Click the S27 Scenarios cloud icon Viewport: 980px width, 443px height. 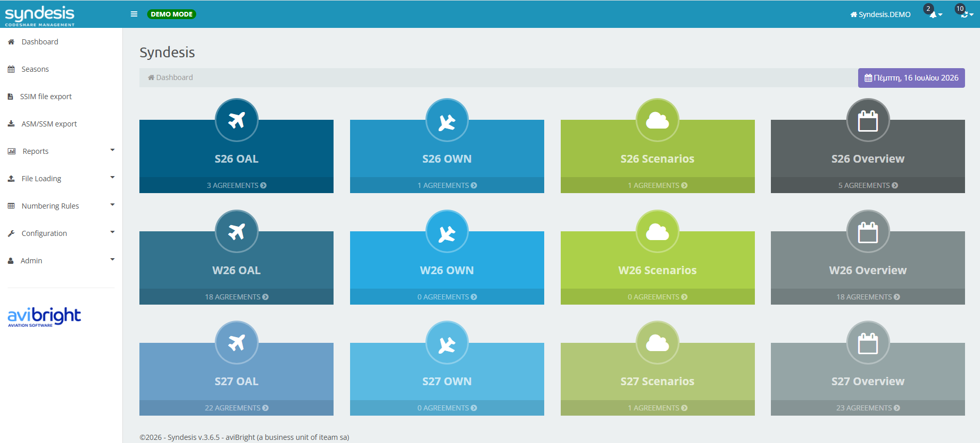(657, 343)
